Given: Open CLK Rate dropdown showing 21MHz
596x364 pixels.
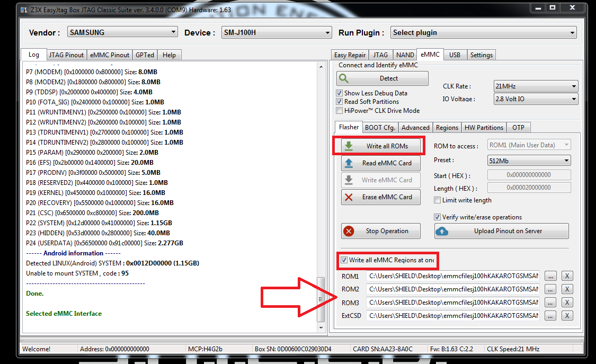Looking at the screenshot, I should [536, 86].
